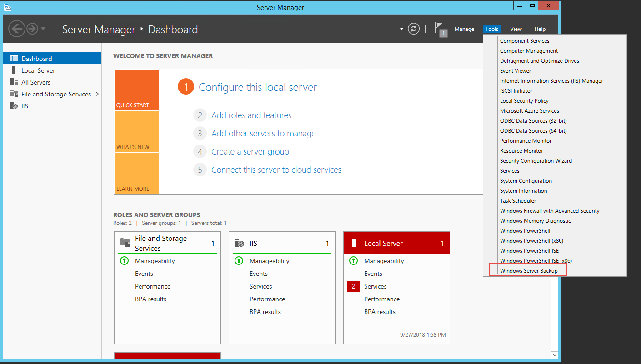This screenshot has width=641, height=364.
Task: Open the IIS role tile header
Action: [282, 243]
